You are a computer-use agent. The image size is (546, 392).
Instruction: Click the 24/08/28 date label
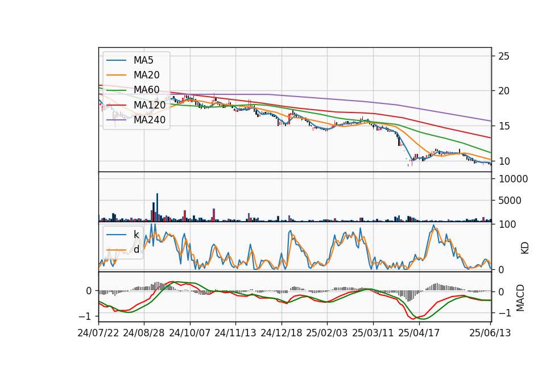point(144,333)
